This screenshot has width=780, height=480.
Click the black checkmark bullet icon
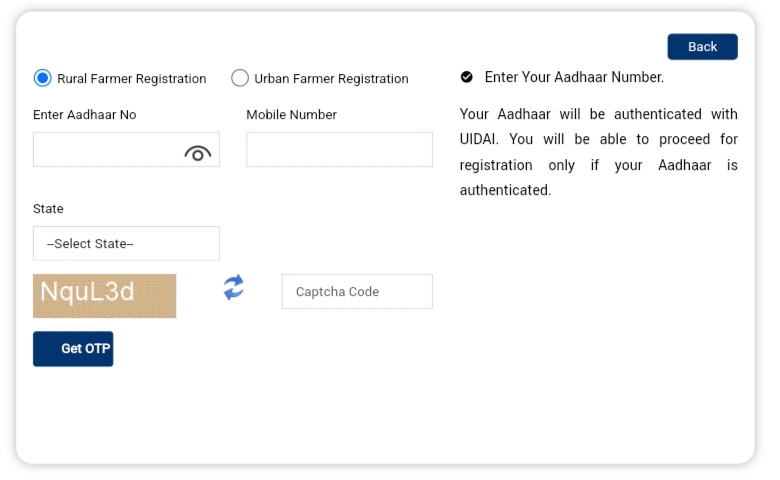[x=467, y=77]
